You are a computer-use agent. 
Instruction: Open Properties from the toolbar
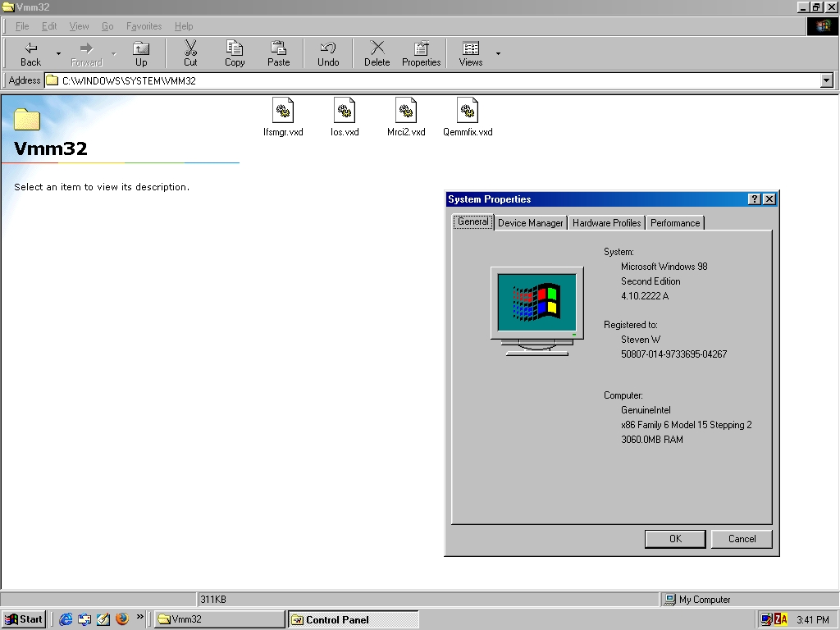pos(421,53)
